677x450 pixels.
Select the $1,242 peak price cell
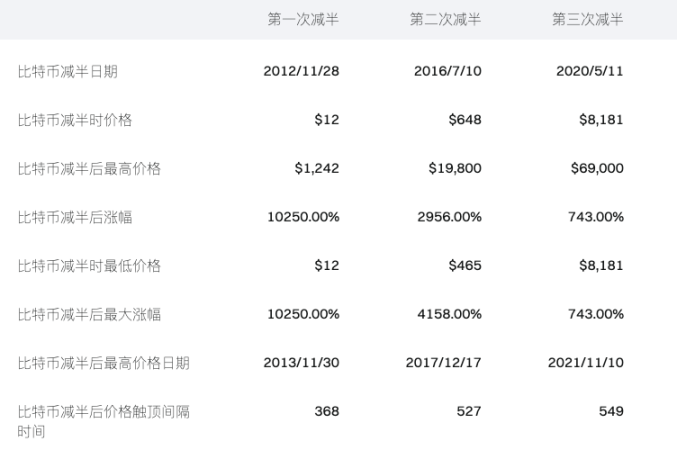317,169
